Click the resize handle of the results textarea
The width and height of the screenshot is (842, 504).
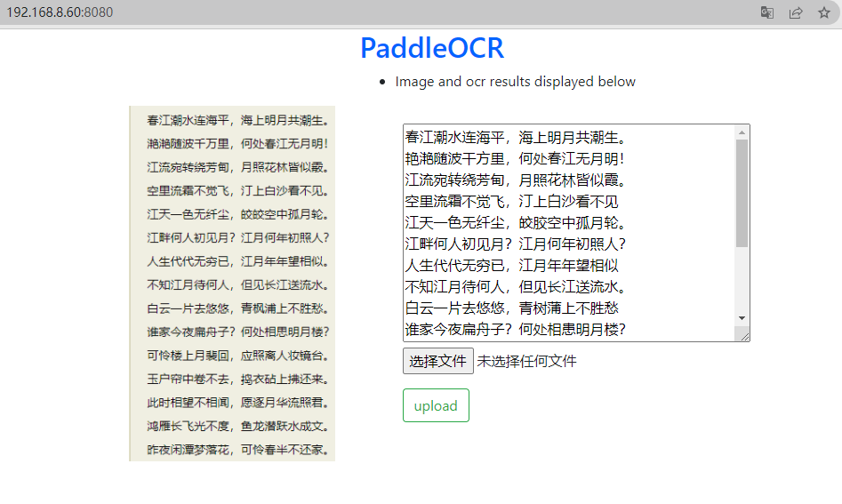pyautogui.click(x=744, y=336)
